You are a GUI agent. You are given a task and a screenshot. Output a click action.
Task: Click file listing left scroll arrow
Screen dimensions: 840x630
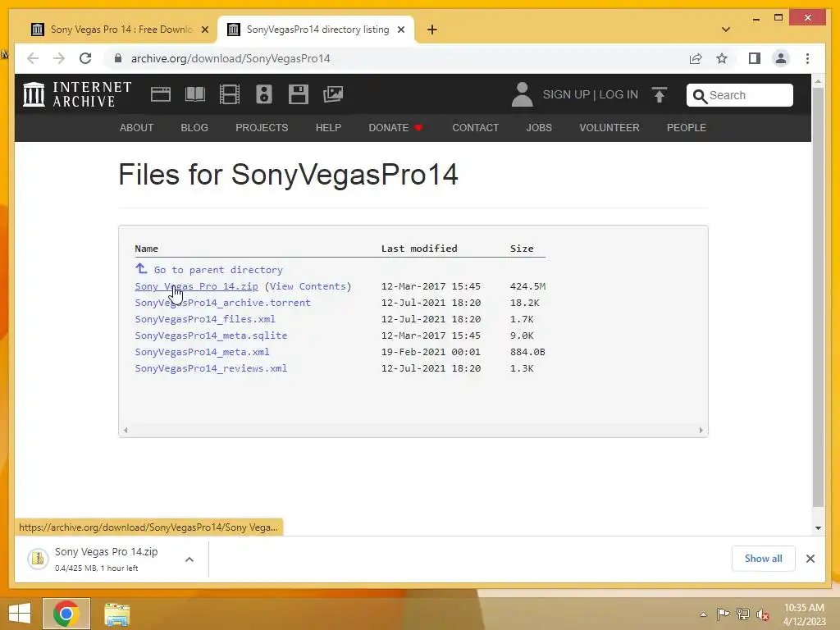[x=126, y=430]
